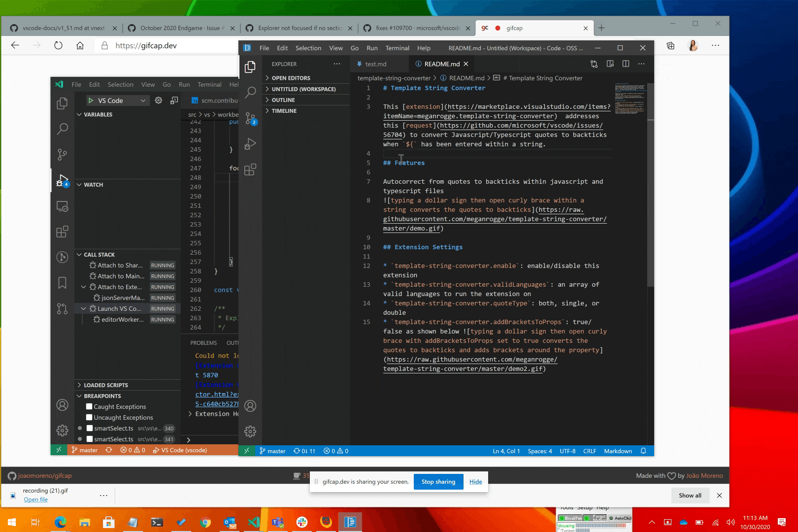Image resolution: width=798 pixels, height=532 pixels.
Task: Open Explorer views ellipsis menu
Action: [337, 64]
